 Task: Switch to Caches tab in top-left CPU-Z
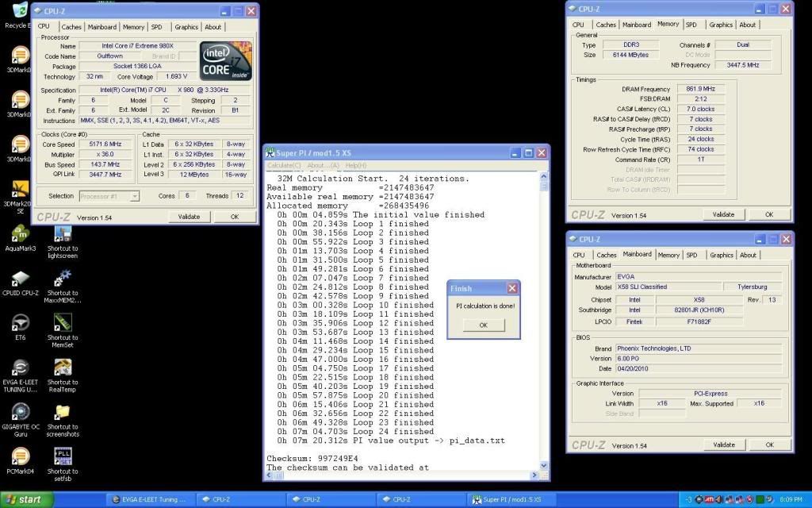point(71,27)
